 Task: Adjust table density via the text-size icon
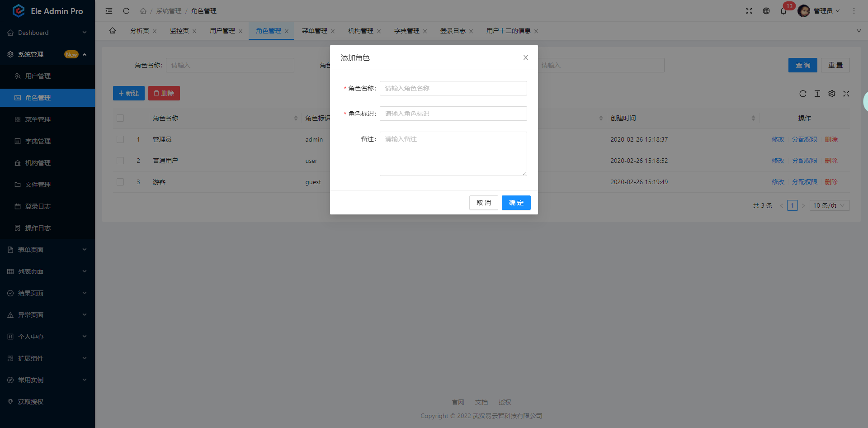[817, 94]
